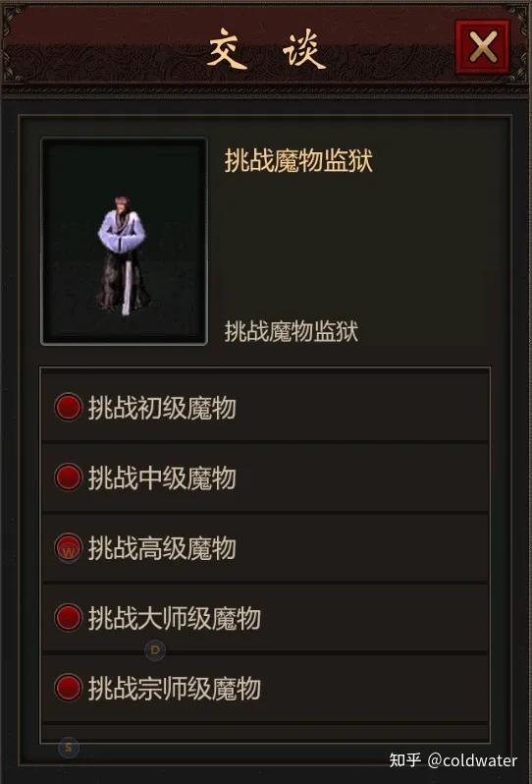Select the 挑战初级魔物 option text
Screen dimensions: 532x784
pyautogui.click(x=162, y=408)
